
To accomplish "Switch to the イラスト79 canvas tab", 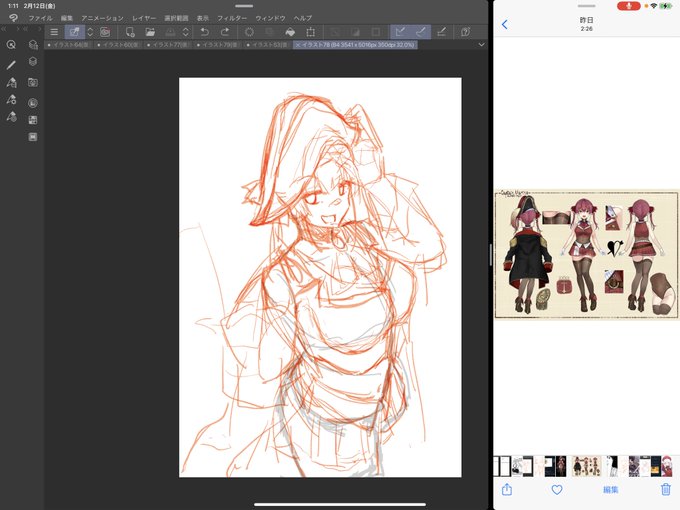I will click(217, 45).
